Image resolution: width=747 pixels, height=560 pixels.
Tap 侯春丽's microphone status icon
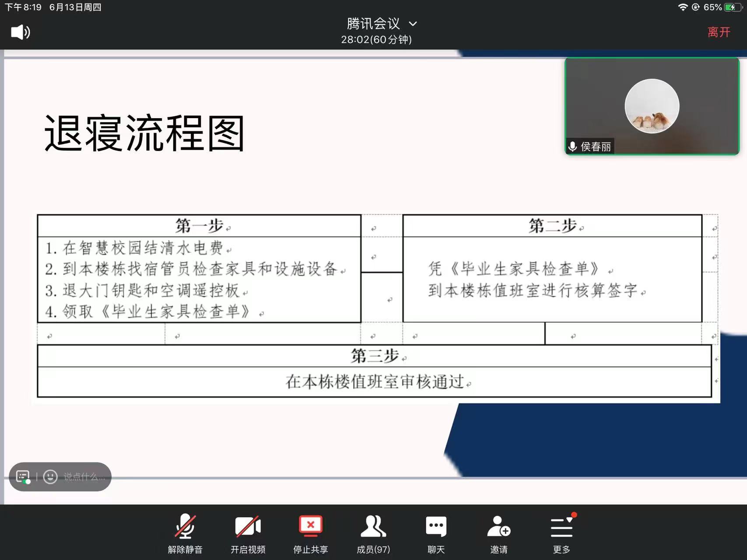tap(572, 147)
